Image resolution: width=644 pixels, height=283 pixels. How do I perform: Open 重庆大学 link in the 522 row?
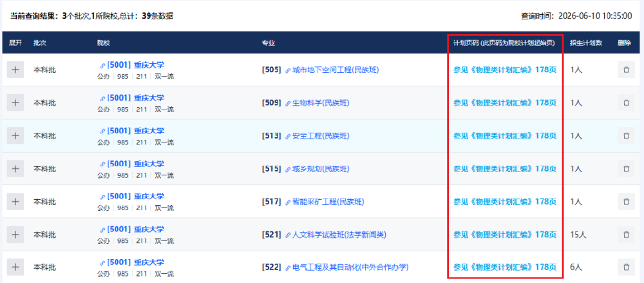pos(132,262)
